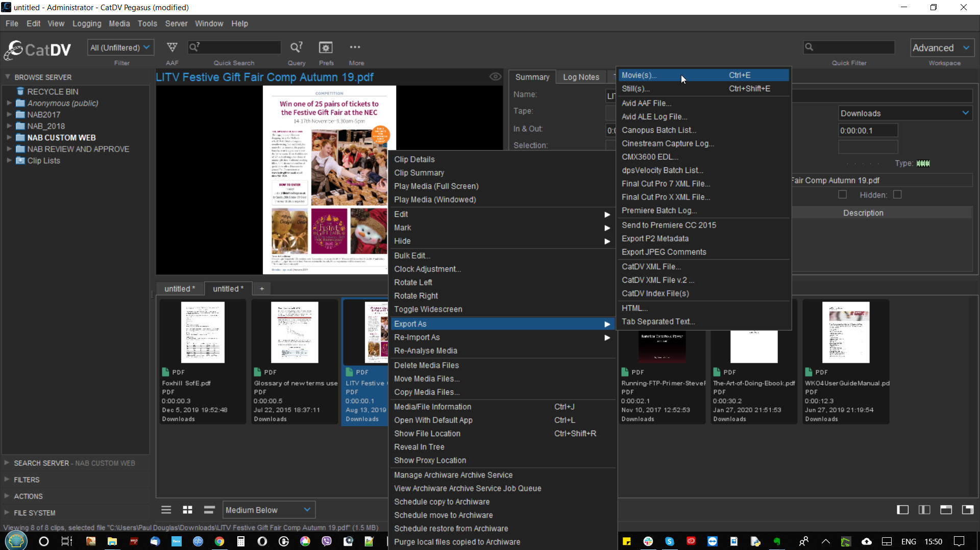Expand the NAB REVIEW AND APPROVE folder
Viewport: 980px width, 550px height.
click(x=9, y=148)
